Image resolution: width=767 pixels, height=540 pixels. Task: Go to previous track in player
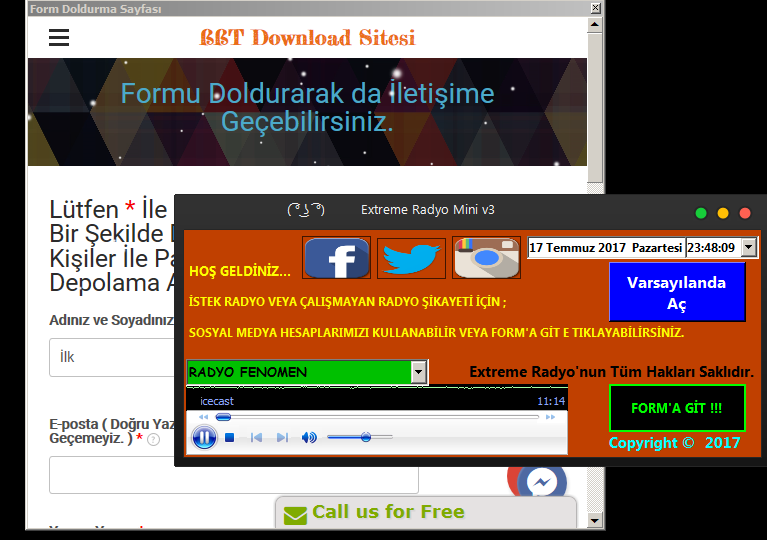click(x=256, y=437)
